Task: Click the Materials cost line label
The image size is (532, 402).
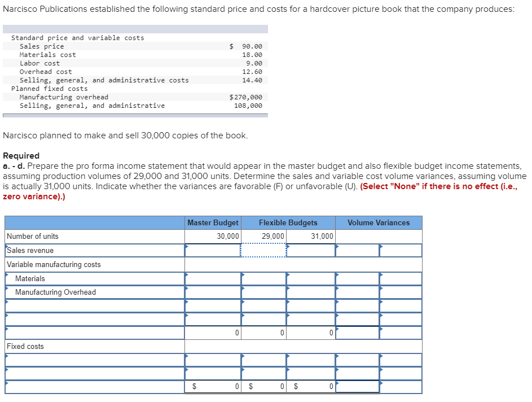Action: 48,55
